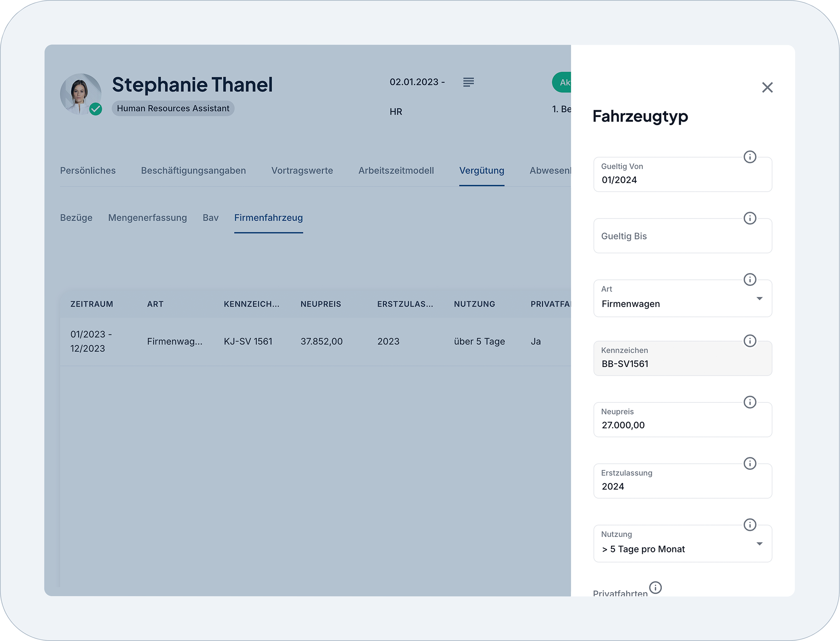Open the Bav sub-tab
840x641 pixels.
tap(210, 217)
